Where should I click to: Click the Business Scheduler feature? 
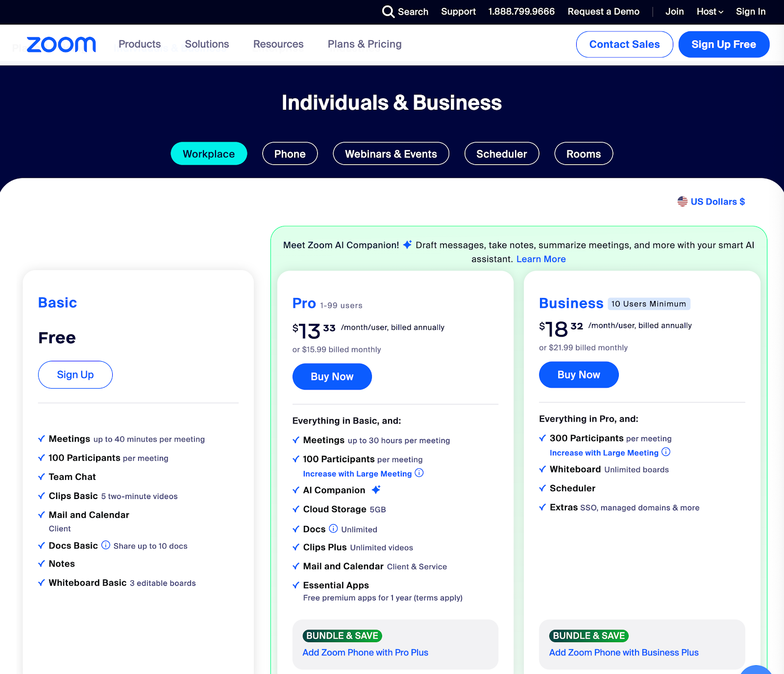tap(573, 488)
